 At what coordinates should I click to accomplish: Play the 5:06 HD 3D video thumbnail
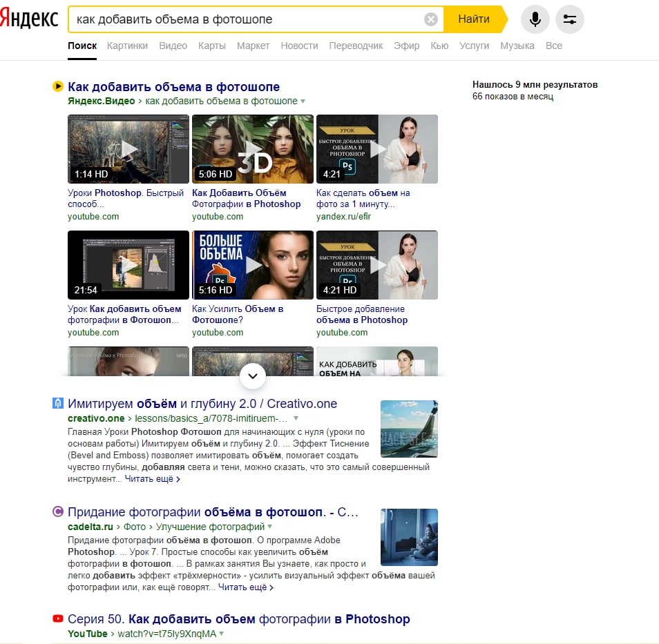click(253, 149)
